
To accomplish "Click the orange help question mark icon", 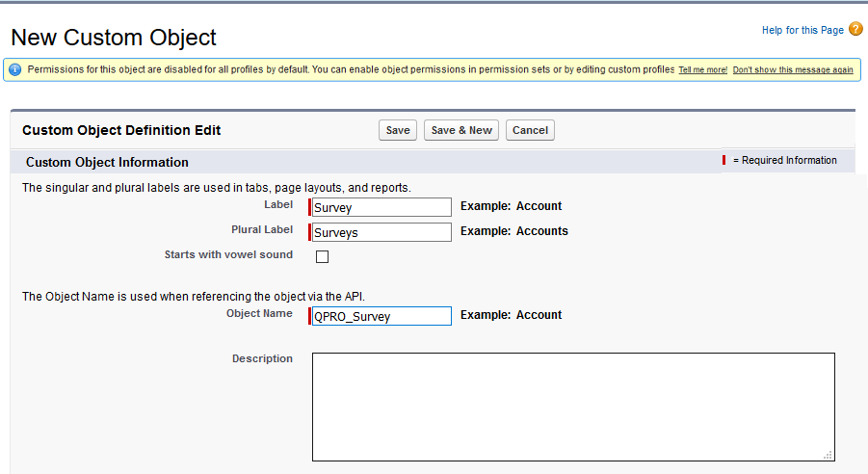I will pos(855,30).
